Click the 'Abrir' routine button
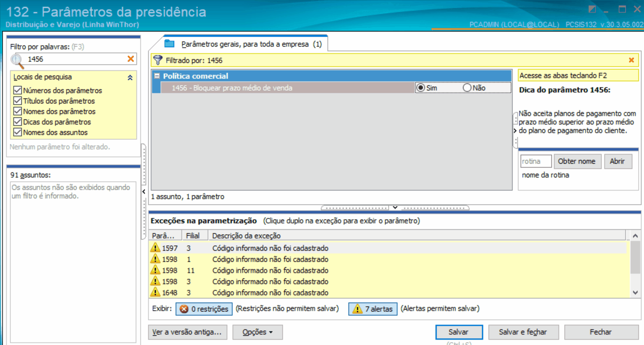Screen dimensions: 644x345 [617, 161]
